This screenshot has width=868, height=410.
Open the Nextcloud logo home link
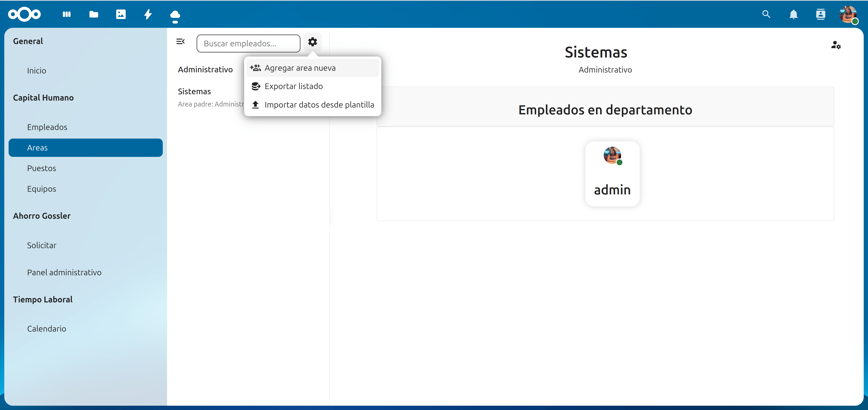click(x=24, y=14)
